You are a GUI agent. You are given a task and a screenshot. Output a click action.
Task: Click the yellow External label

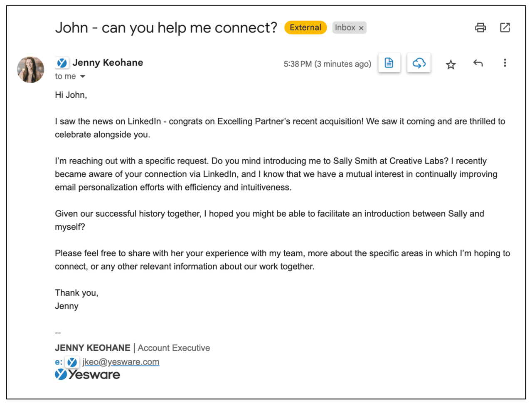(305, 27)
